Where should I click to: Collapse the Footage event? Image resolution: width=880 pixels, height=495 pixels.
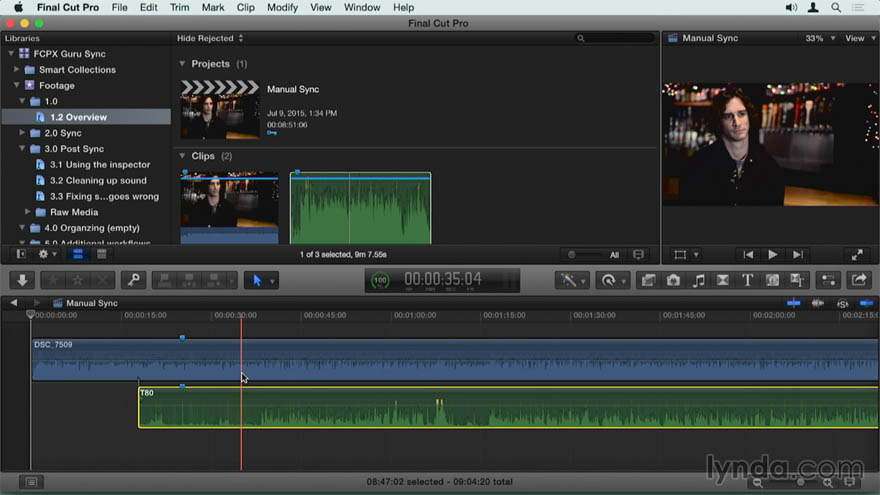click(16, 85)
